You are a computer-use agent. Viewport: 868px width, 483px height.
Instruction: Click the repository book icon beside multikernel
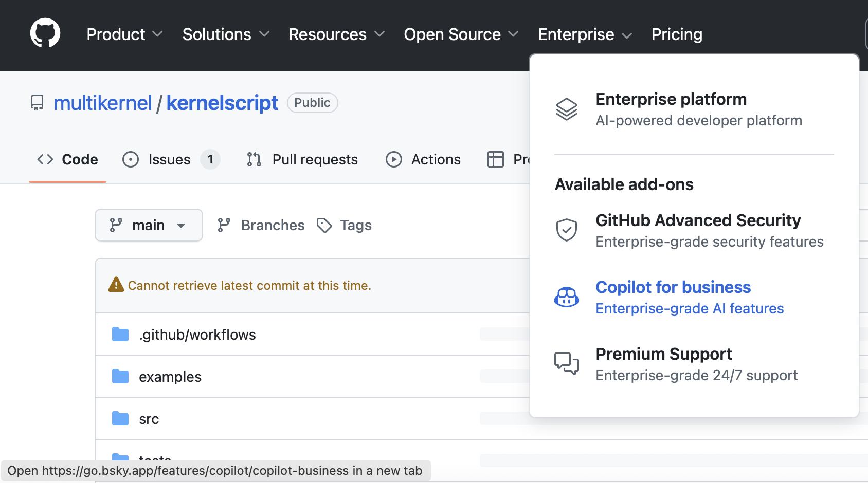tap(37, 103)
